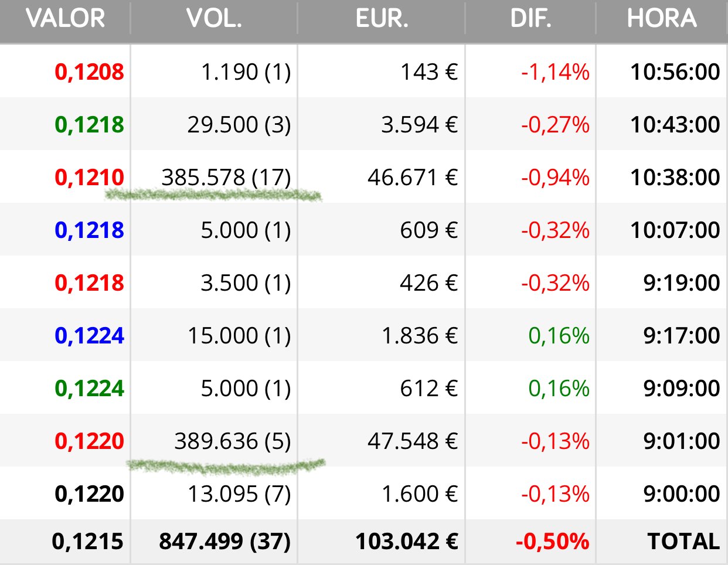Image resolution: width=728 pixels, height=565 pixels.
Task: Select the 46.671 € amount
Action: coord(413,177)
